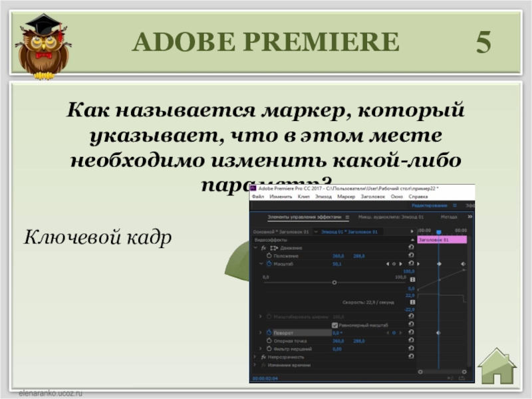Reset Масштабировать ширину parameter
This screenshot has height=399, width=532.
pyautogui.click(x=411, y=316)
